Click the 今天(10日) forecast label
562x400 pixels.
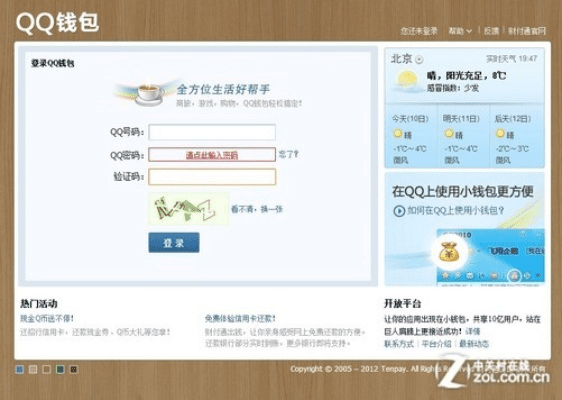[x=410, y=119]
